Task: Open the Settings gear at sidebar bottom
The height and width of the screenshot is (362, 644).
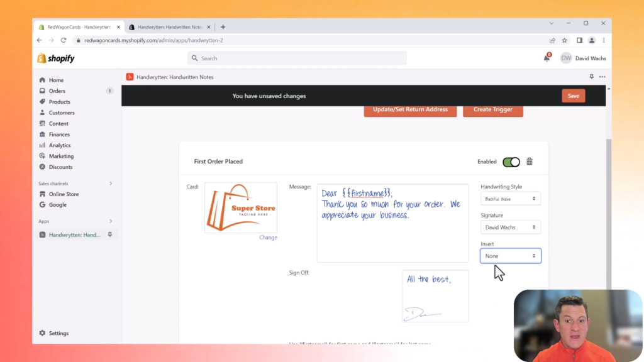Action: click(x=42, y=332)
